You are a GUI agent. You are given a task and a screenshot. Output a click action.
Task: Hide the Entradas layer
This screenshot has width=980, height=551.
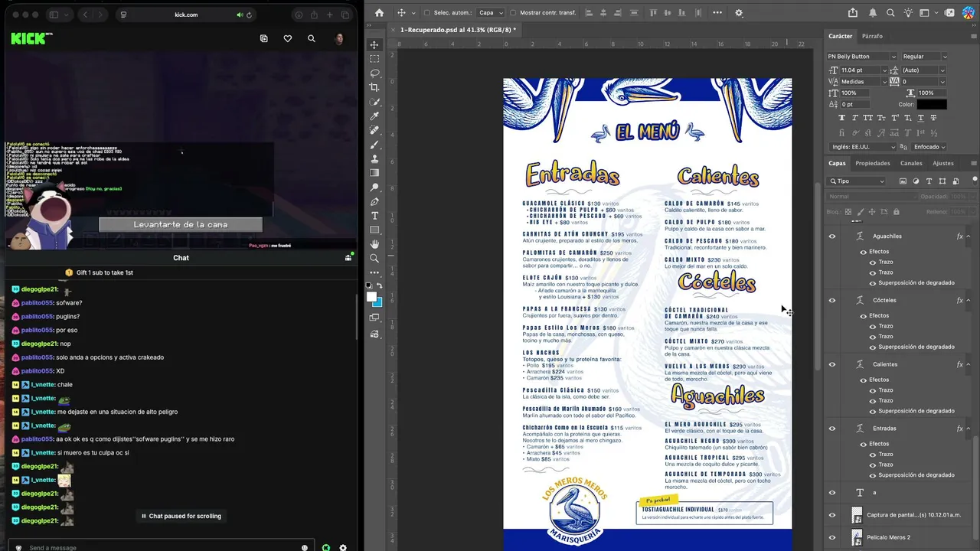coord(832,428)
